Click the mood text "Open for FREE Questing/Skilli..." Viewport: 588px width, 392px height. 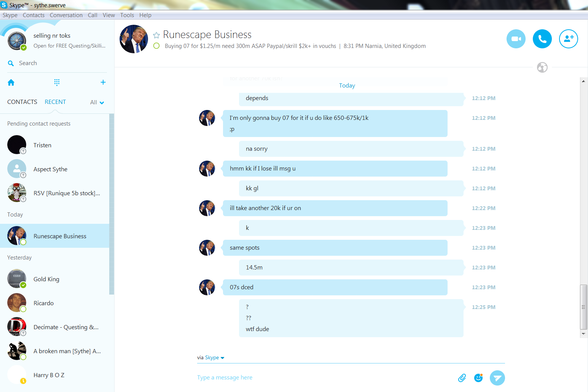click(x=69, y=46)
